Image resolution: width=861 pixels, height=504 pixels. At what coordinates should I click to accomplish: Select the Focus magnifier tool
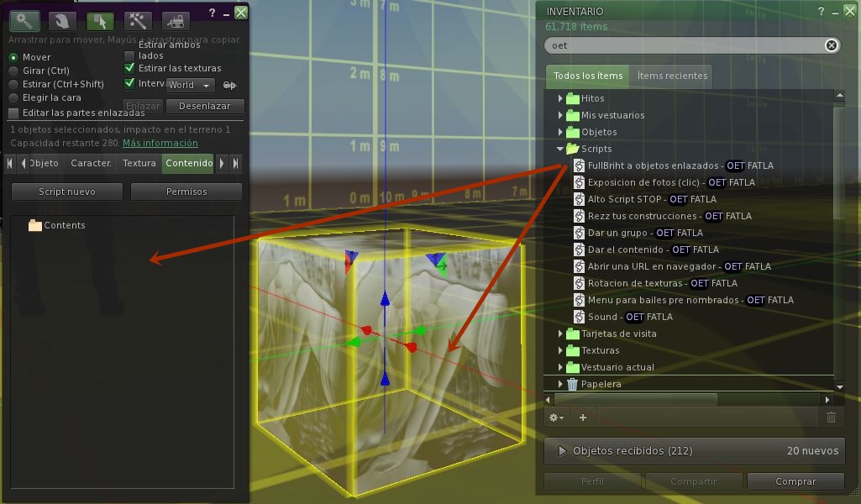pyautogui.click(x=24, y=21)
